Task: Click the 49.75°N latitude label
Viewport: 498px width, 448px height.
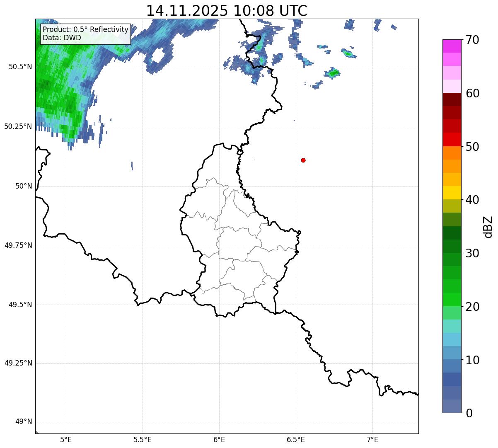Action: pyautogui.click(x=18, y=246)
